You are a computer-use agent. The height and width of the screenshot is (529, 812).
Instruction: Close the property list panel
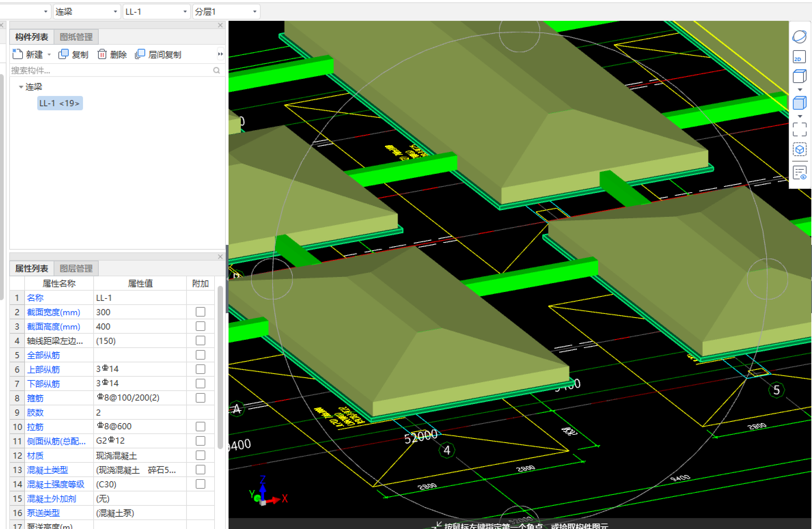pyautogui.click(x=220, y=256)
